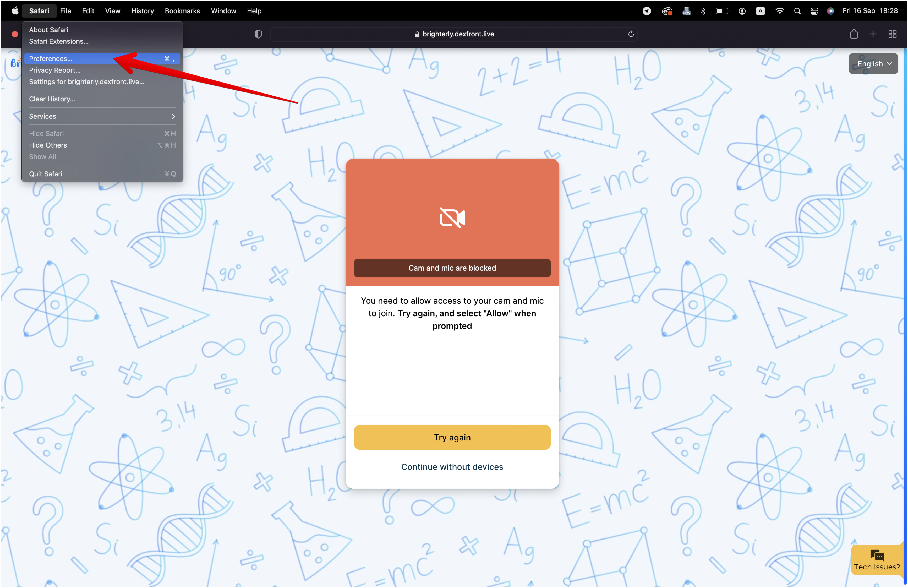Image resolution: width=908 pixels, height=588 pixels.
Task: Open a new tab with plus icon
Action: click(x=873, y=34)
